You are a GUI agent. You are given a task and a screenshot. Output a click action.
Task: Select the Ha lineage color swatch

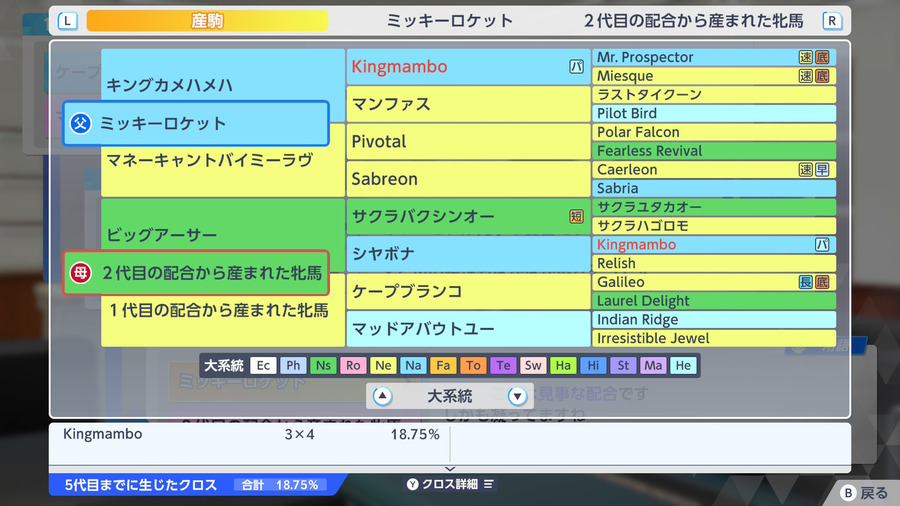[563, 365]
